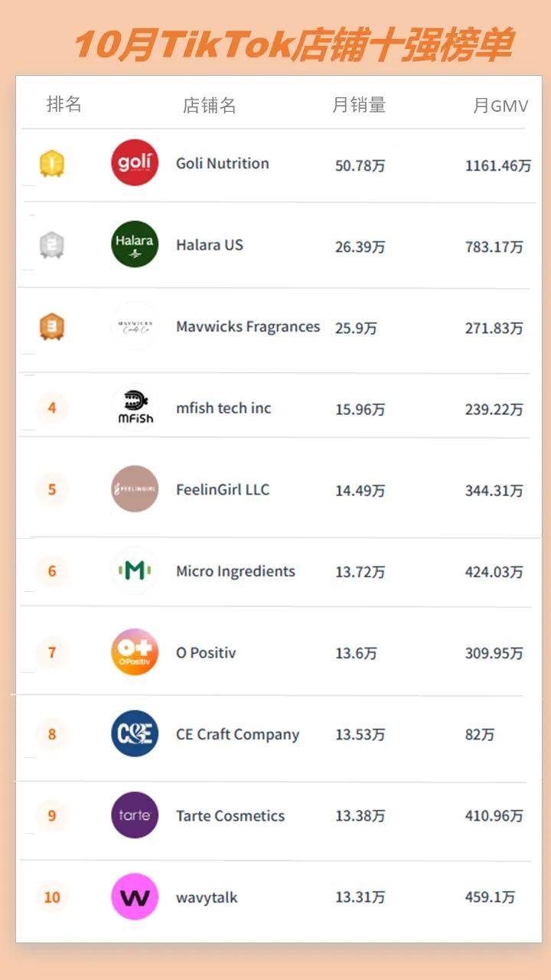Sort by the 月GMV column header
This screenshot has height=980, width=551.
tap(500, 106)
